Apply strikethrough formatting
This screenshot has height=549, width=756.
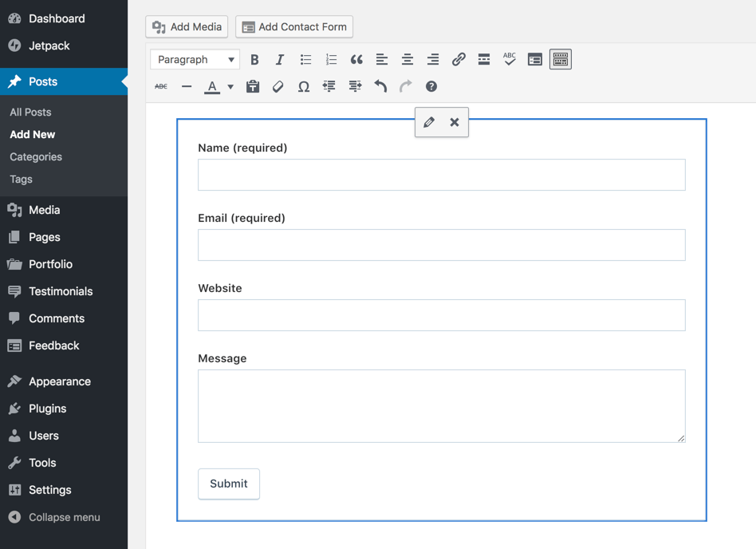(160, 86)
